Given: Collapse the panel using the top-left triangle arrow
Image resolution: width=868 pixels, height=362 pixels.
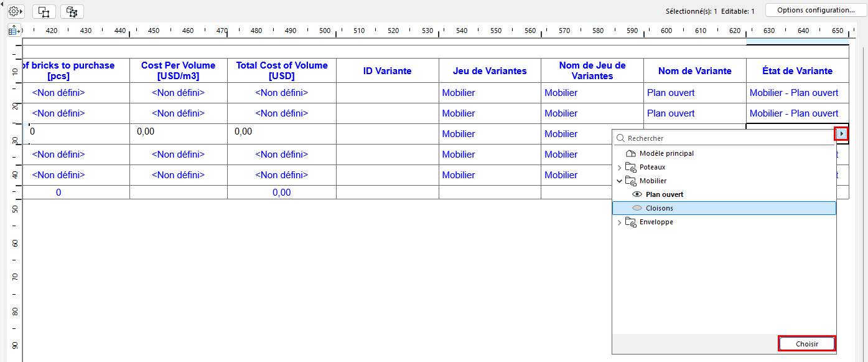Looking at the screenshot, I should click(2, 5).
